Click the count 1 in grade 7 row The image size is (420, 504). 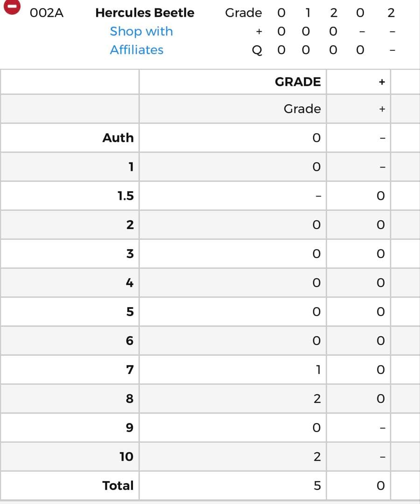[317, 370]
